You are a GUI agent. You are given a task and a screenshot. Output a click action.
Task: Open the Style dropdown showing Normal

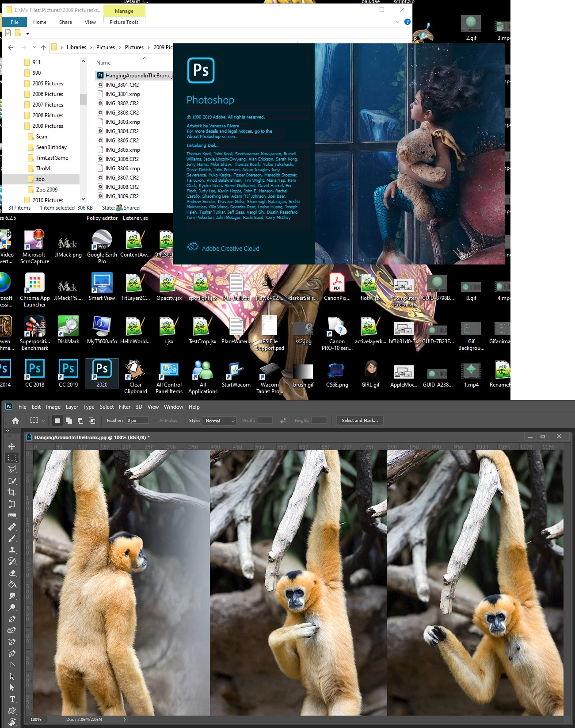(220, 421)
